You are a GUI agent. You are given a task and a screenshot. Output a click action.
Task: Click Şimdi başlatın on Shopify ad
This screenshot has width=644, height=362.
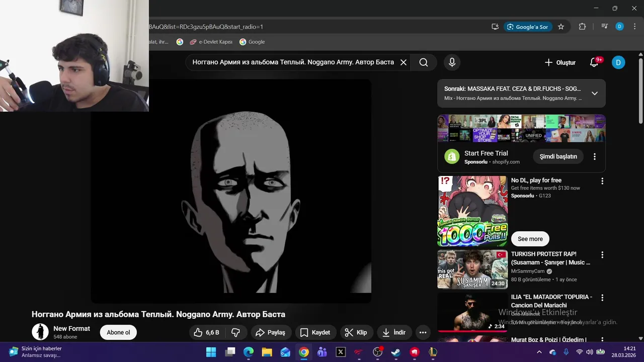click(558, 156)
